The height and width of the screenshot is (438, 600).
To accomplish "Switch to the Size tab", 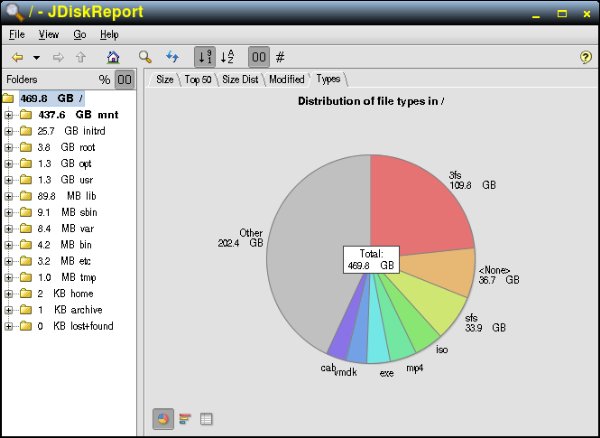I will [x=165, y=80].
